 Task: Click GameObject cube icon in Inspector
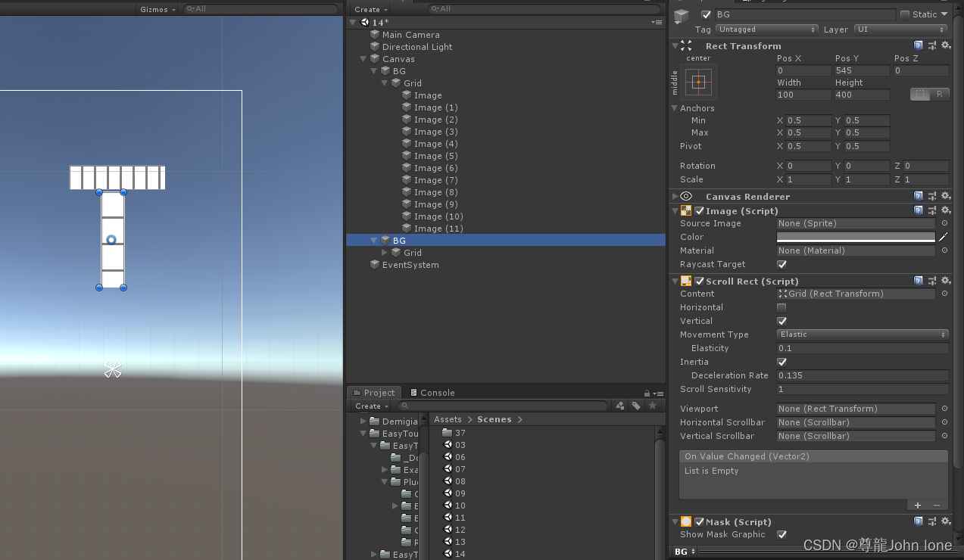[x=682, y=17]
